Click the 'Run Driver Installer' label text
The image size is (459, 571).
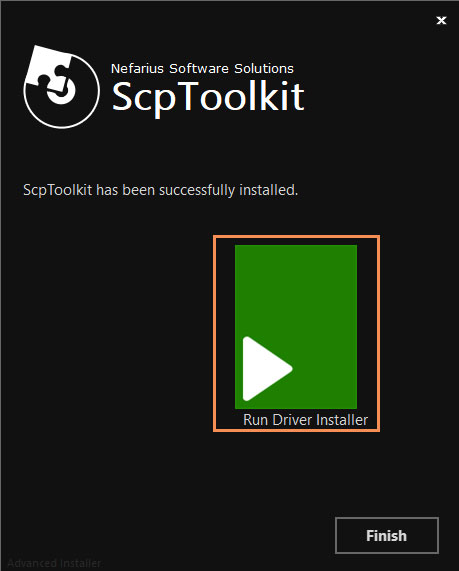(305, 420)
